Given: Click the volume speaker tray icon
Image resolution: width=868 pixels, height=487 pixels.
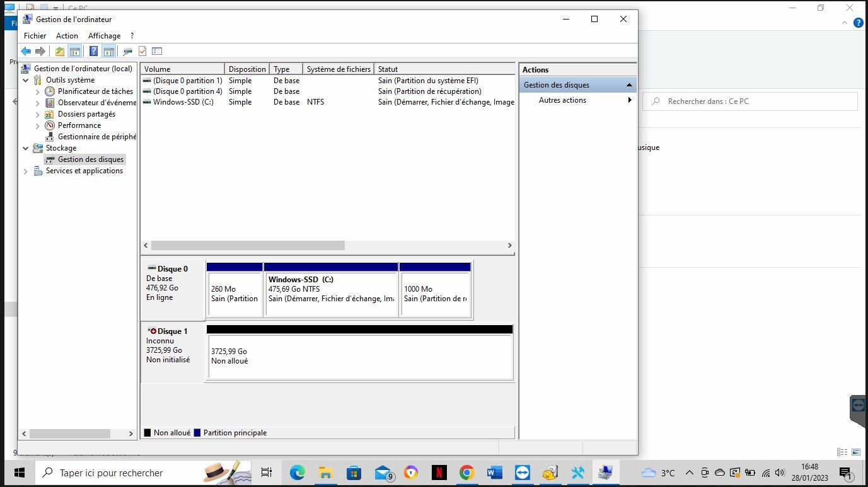Looking at the screenshot, I should click(780, 473).
